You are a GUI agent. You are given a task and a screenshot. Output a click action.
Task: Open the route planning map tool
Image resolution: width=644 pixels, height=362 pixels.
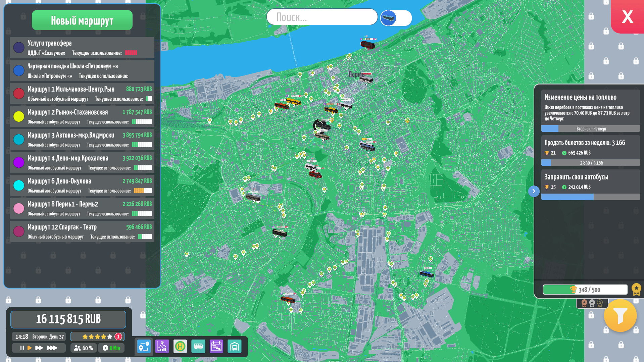point(144,346)
